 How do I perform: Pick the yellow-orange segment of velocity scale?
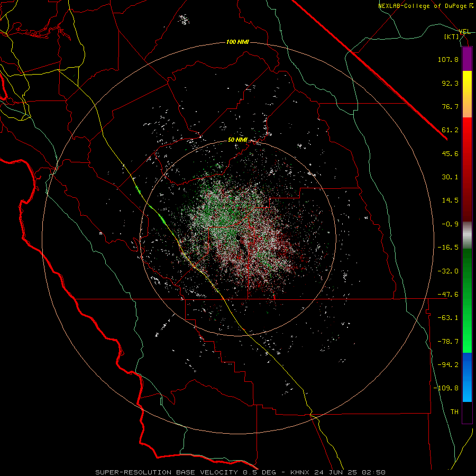pyautogui.click(x=467, y=94)
